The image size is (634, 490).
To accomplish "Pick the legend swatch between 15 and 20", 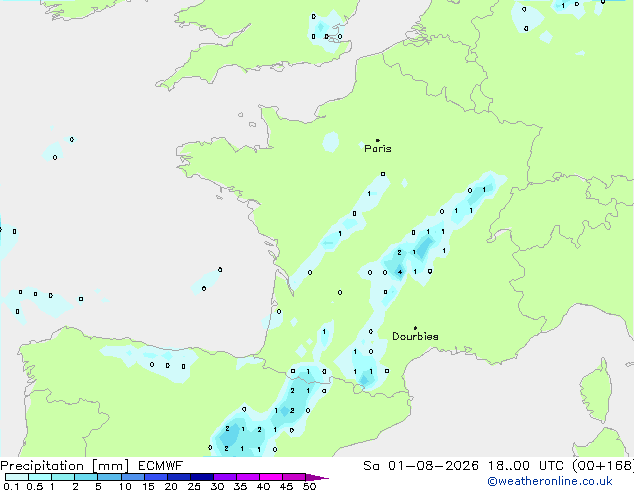I will tap(155, 477).
